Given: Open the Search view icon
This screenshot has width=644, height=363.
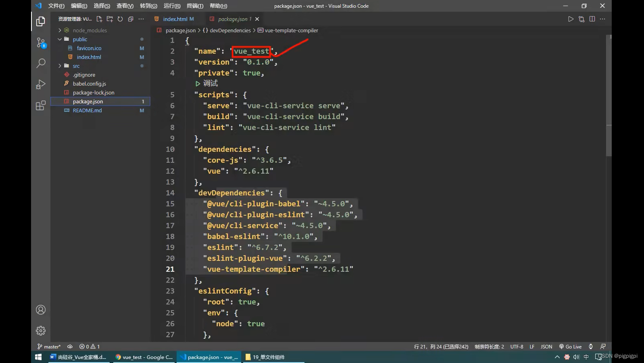Looking at the screenshot, I should coord(41,63).
